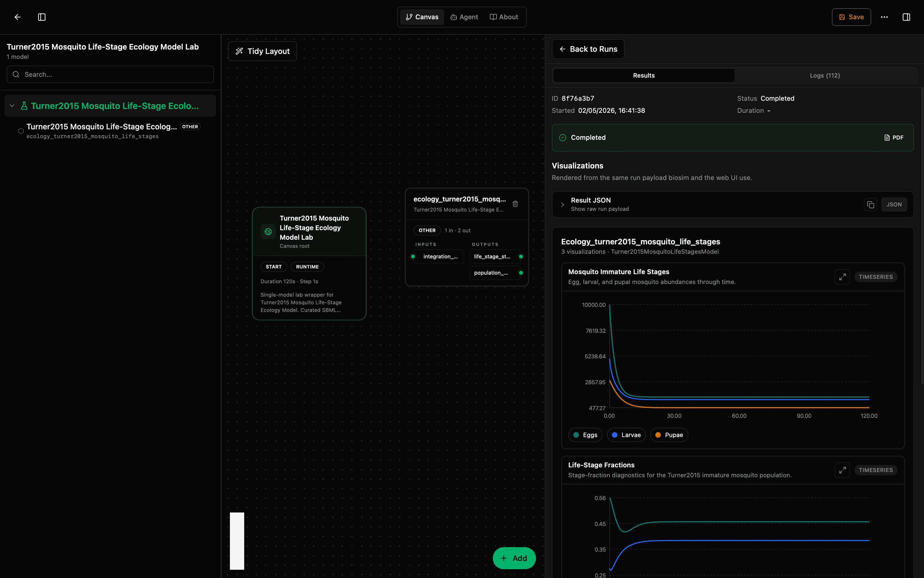
Task: Delete the ecology_turner2015_mosq node via trash icon
Action: tap(515, 204)
